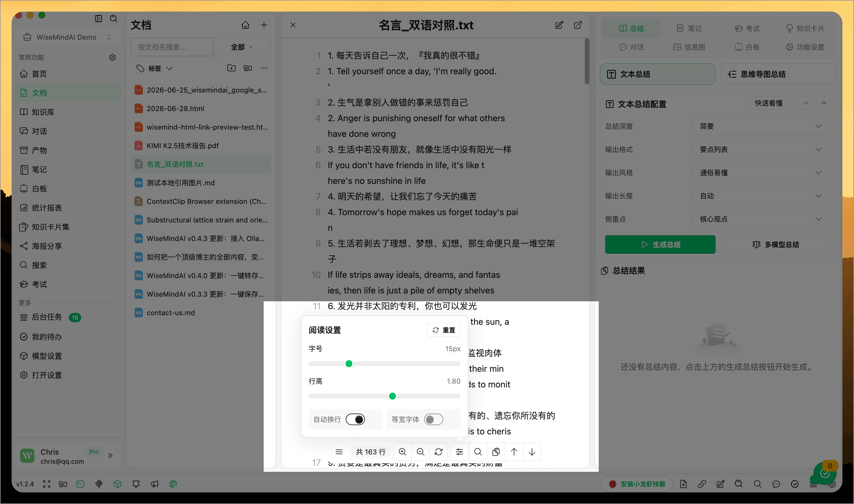854x504 pixels.
Task: Switch to the 信息图 tab
Action: point(689,47)
